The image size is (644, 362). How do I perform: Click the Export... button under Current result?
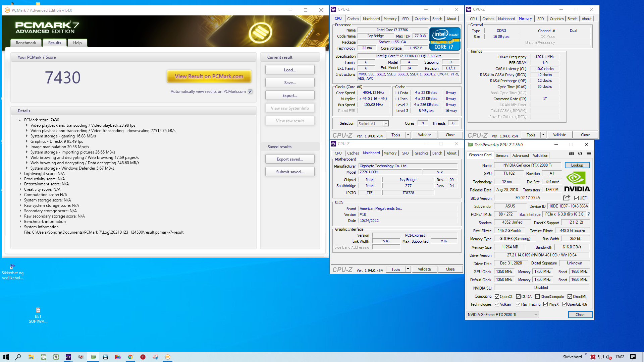pos(290,96)
